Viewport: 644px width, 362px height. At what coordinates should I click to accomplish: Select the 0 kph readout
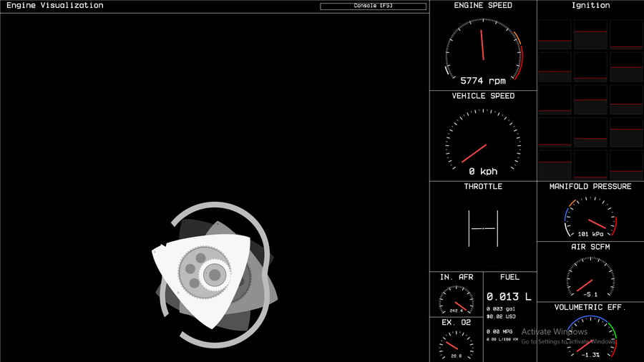[483, 171]
